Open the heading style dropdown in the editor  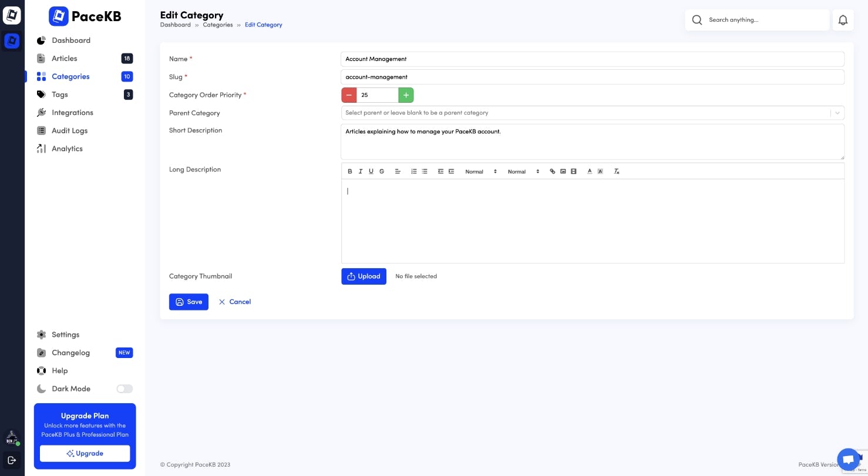[x=480, y=171]
